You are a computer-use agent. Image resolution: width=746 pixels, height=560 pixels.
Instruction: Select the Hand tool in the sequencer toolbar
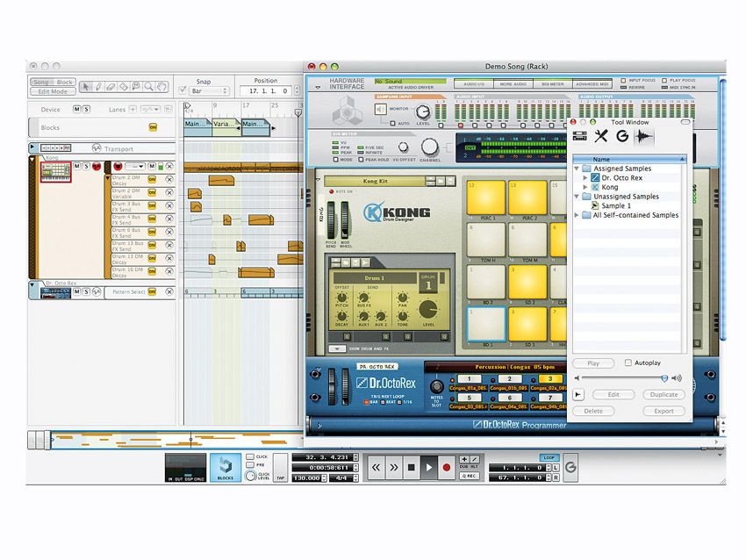tap(161, 86)
